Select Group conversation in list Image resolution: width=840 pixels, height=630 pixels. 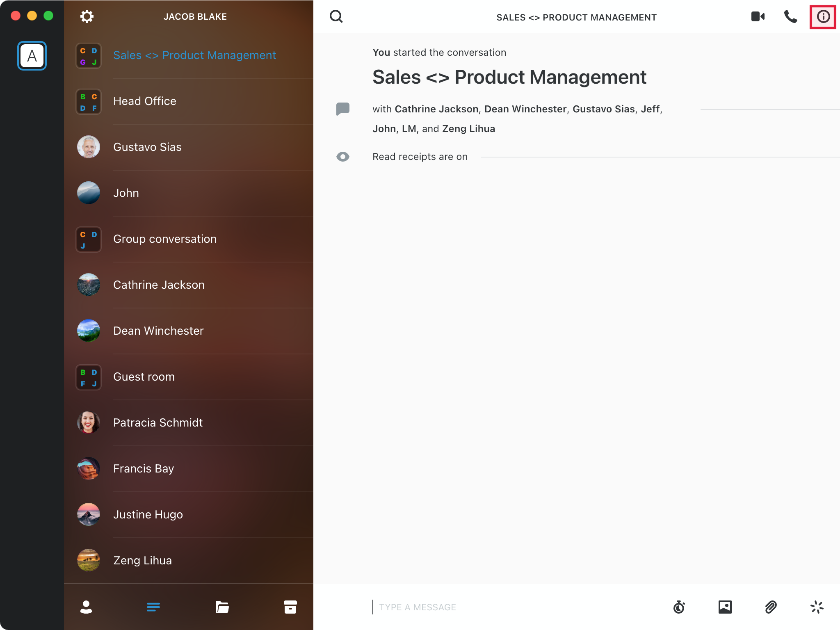point(189,239)
